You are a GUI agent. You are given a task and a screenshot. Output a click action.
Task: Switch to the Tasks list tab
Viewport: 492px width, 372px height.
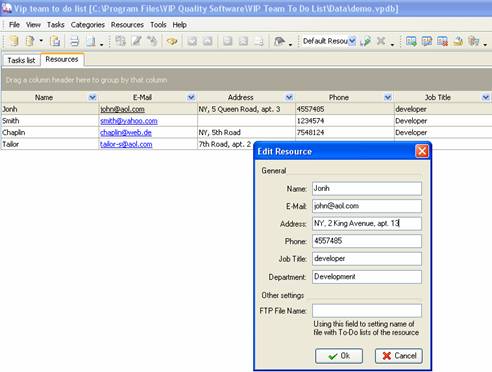pyautogui.click(x=21, y=60)
